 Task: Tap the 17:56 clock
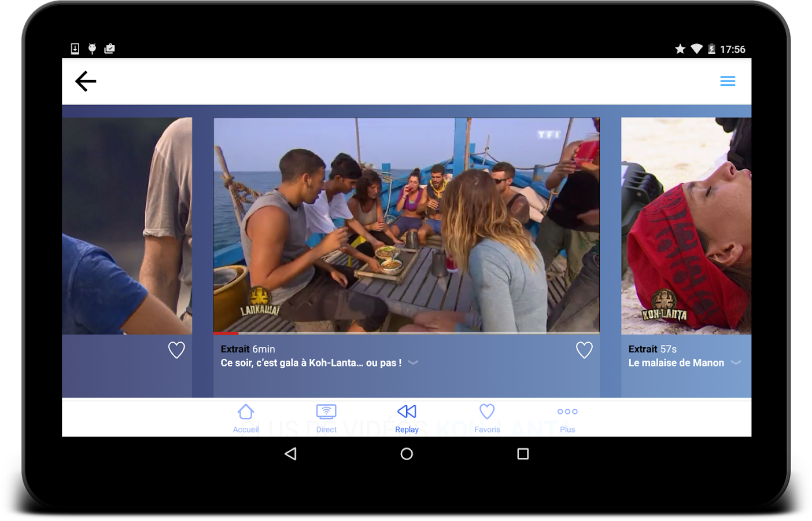(733, 49)
